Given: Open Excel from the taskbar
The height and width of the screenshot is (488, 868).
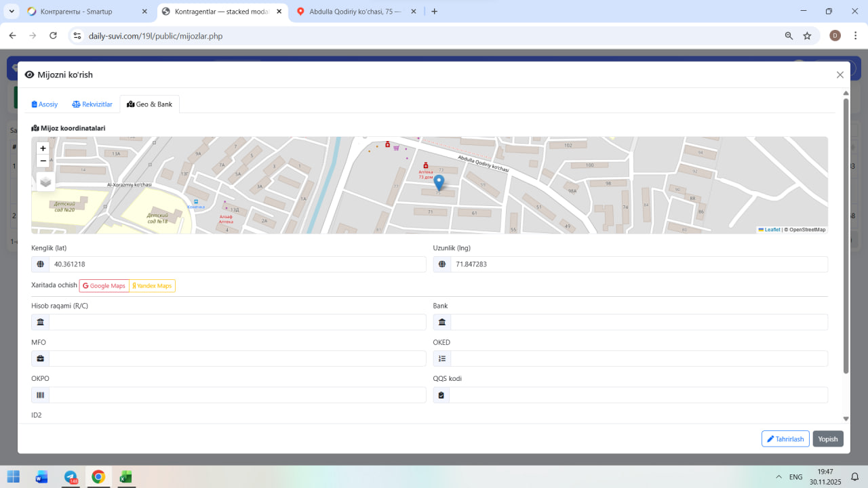Looking at the screenshot, I should point(125,477).
